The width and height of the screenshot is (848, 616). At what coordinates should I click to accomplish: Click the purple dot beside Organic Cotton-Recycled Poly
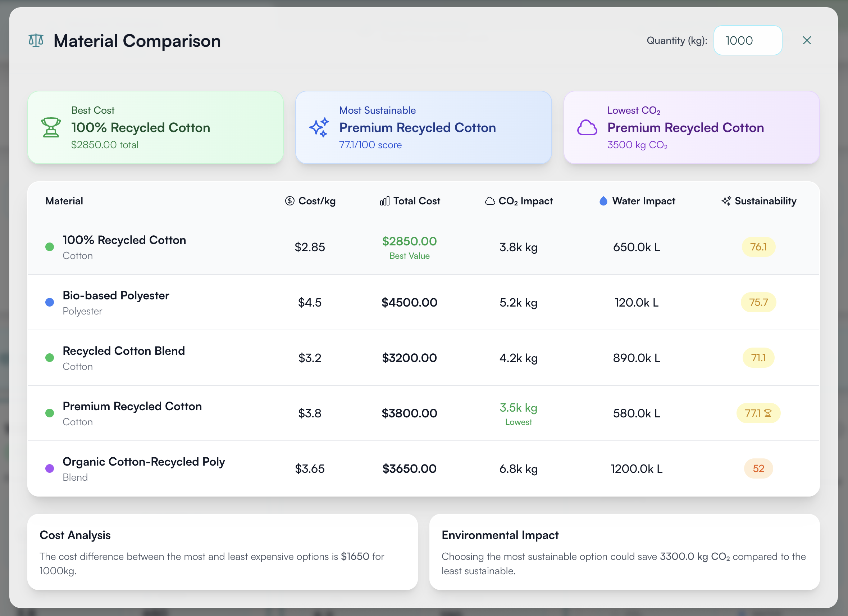click(x=49, y=468)
